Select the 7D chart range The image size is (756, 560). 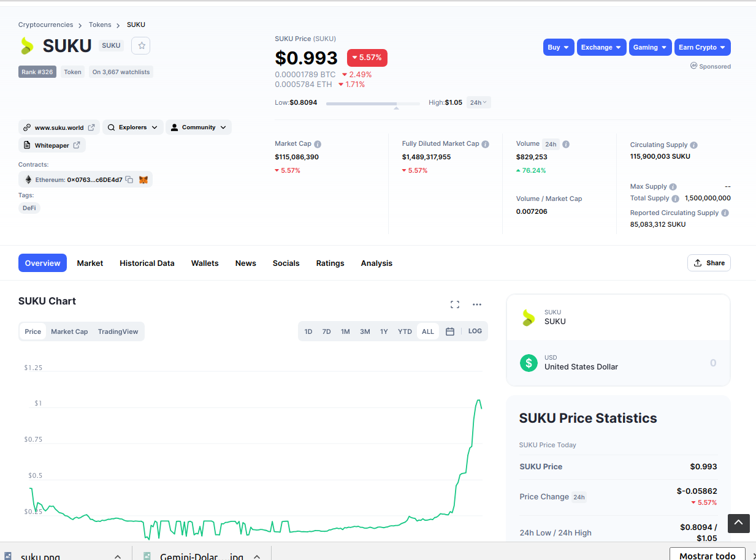pyautogui.click(x=327, y=331)
